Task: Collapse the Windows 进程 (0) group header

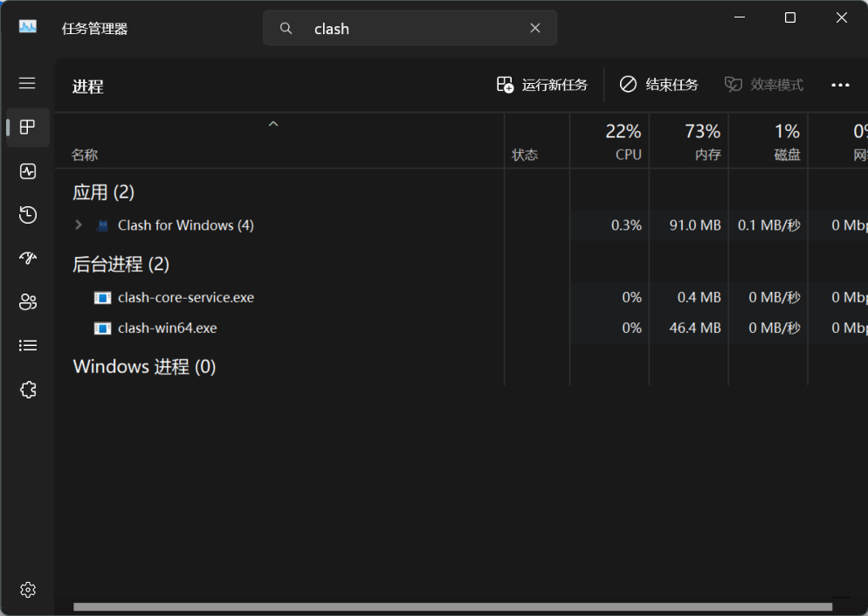Action: pos(144,367)
